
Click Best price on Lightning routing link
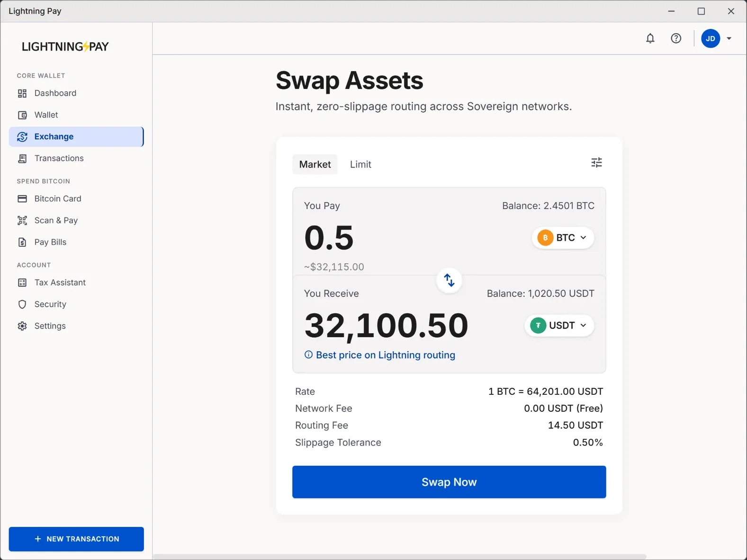pyautogui.click(x=386, y=355)
